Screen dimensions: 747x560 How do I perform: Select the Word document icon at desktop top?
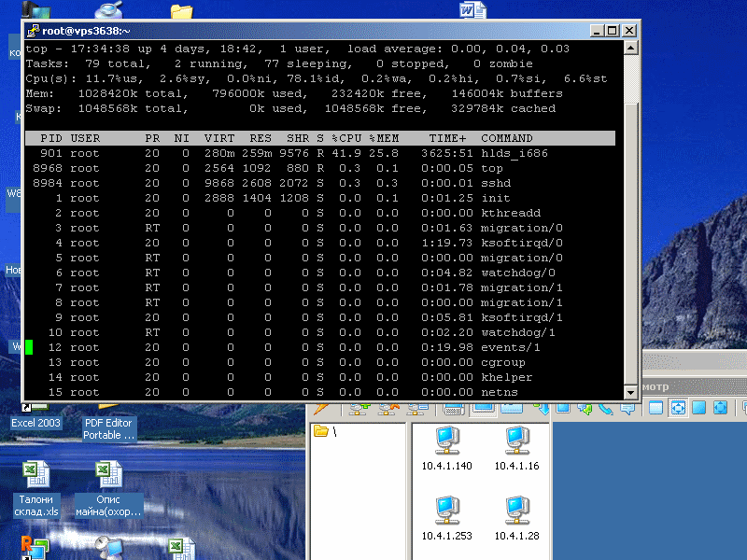(472, 9)
